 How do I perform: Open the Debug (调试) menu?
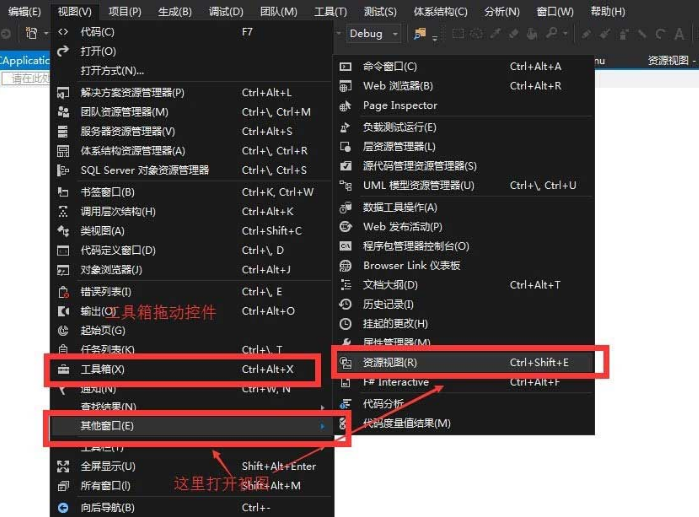[x=226, y=12]
